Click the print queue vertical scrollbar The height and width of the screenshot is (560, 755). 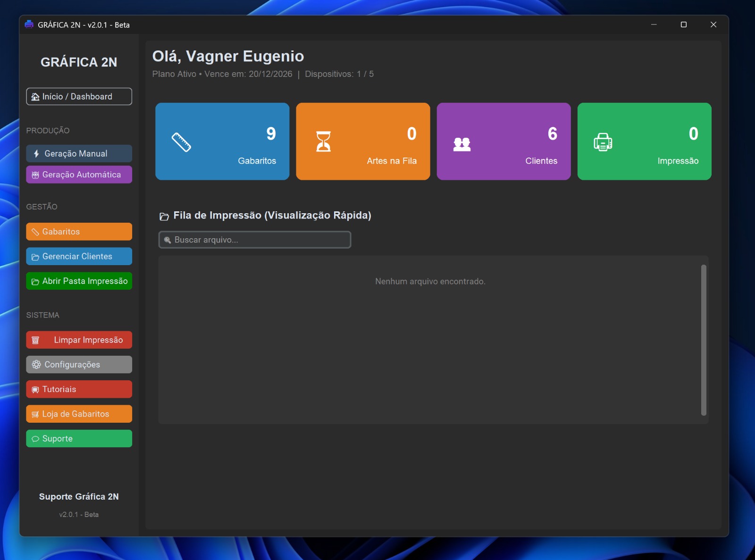coord(704,340)
